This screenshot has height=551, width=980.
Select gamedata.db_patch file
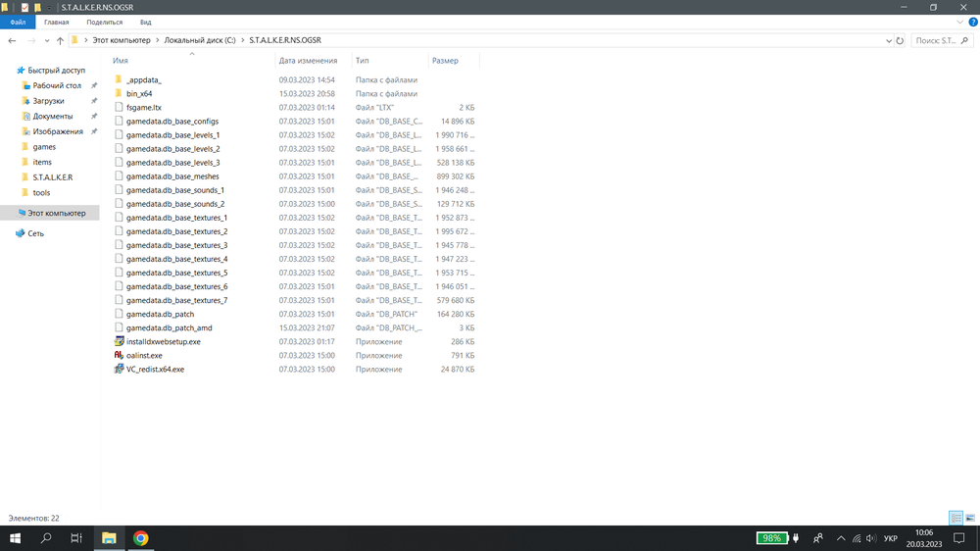click(160, 314)
